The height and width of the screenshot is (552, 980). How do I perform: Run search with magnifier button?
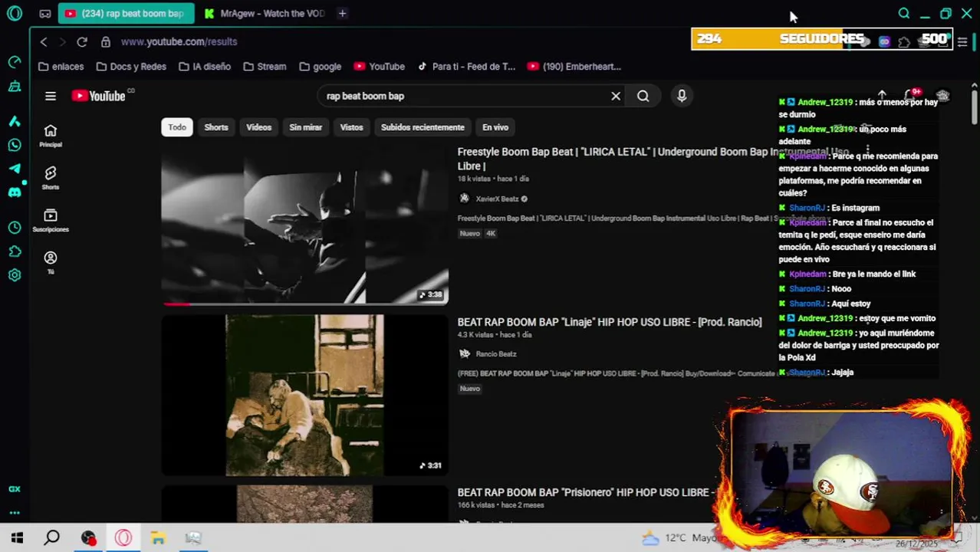pos(643,96)
